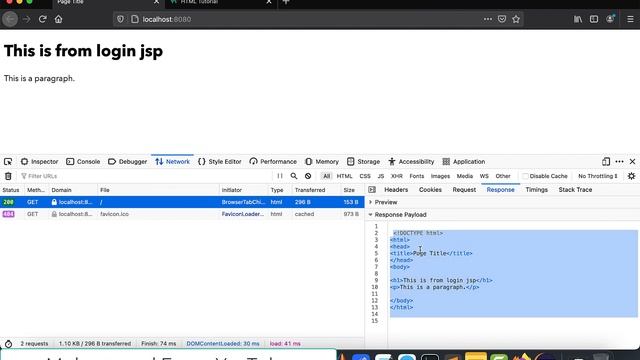
Task: Pick an element from the page
Action: 8,162
